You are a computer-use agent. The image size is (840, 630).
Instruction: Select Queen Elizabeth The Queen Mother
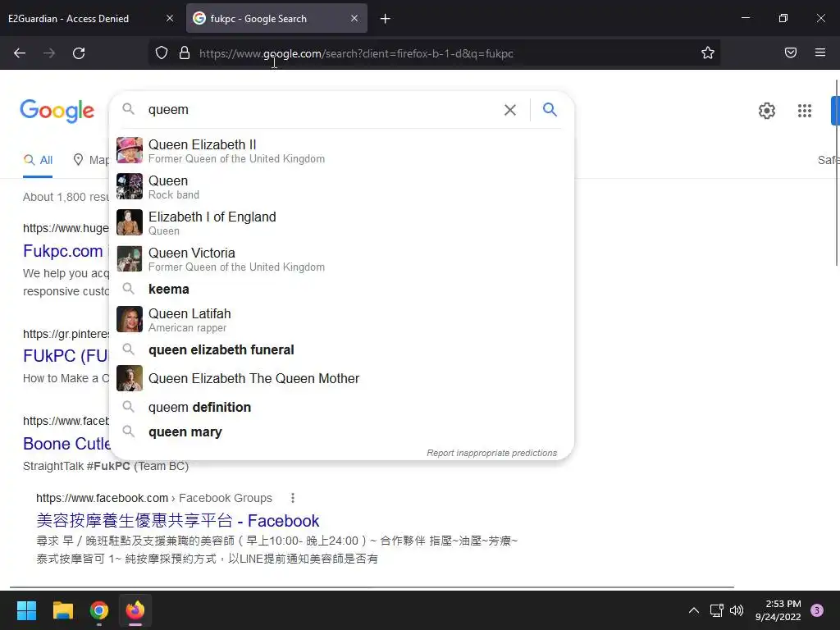[341, 378]
